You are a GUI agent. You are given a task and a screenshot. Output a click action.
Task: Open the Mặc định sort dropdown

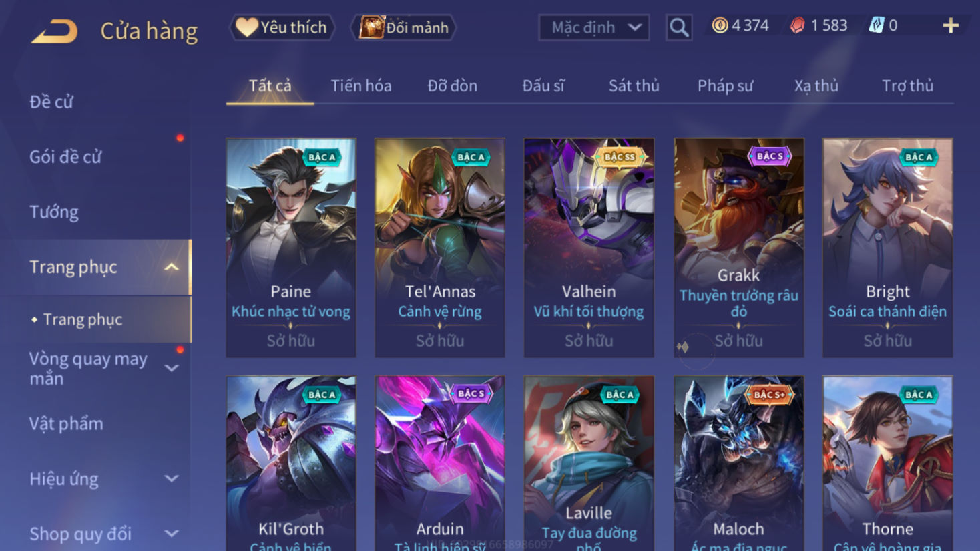click(x=594, y=27)
